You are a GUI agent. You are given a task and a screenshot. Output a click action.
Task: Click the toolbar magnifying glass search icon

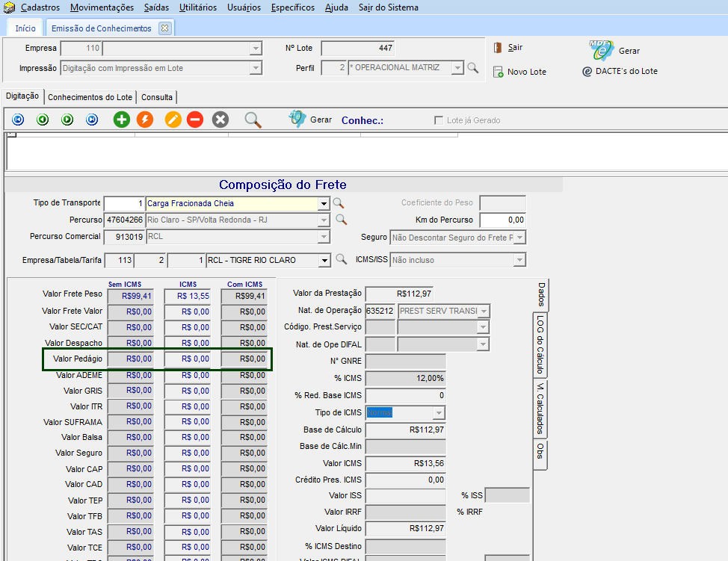tap(253, 120)
